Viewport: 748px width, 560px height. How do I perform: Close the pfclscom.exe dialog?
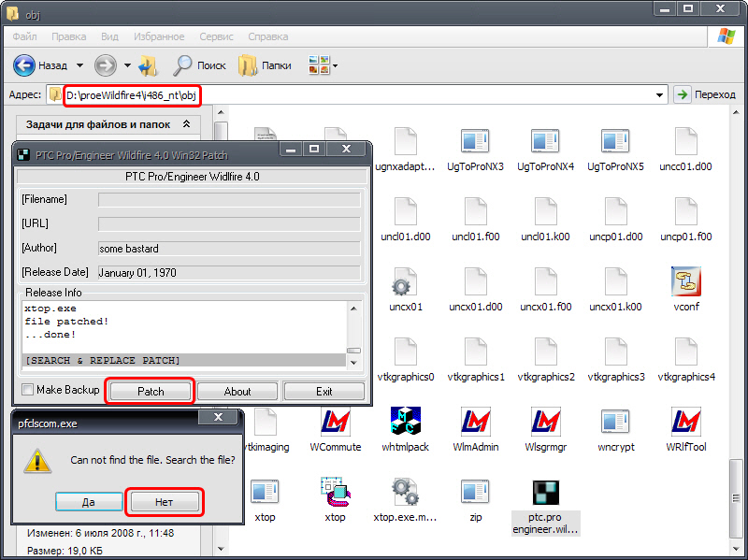(219, 417)
